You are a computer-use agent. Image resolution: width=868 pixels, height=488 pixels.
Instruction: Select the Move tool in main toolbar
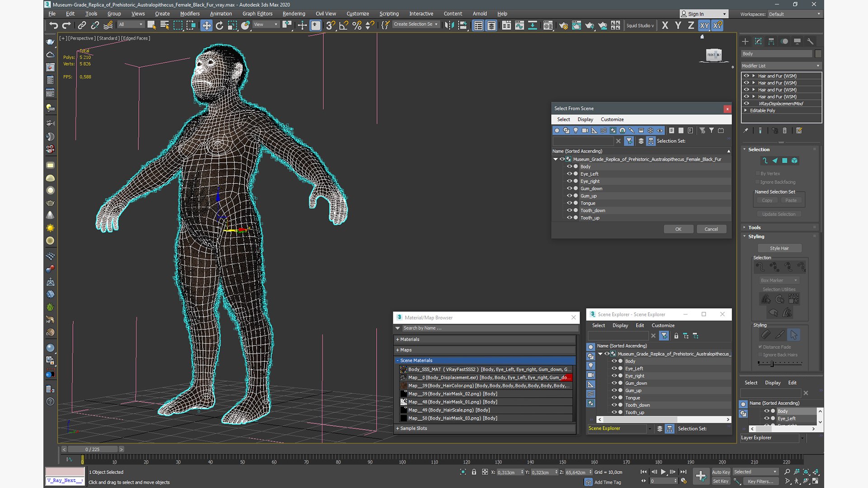206,25
